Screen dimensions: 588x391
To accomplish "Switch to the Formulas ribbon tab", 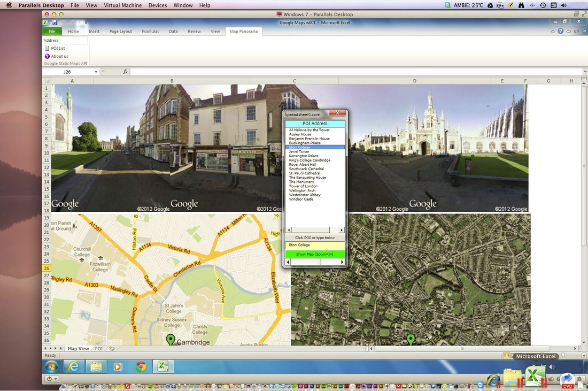I will click(x=150, y=32).
